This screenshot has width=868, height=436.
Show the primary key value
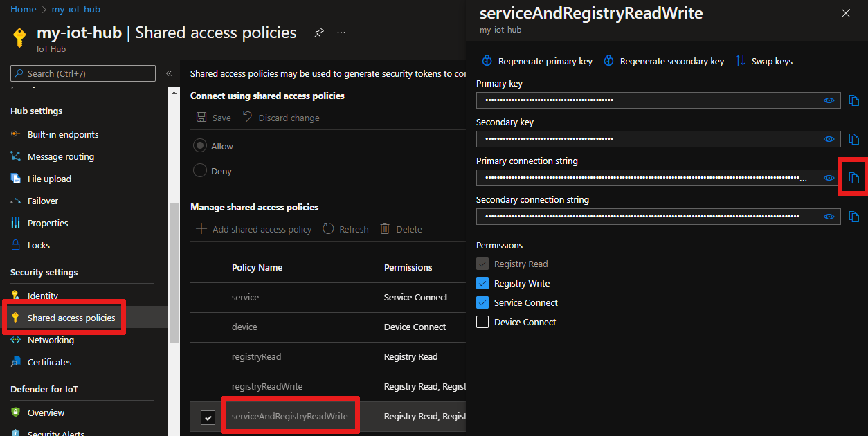(x=829, y=100)
